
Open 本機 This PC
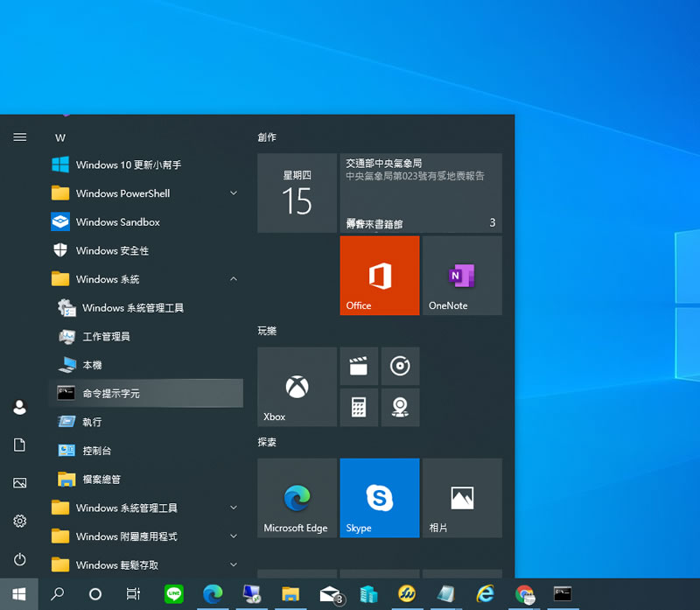[x=146, y=365]
